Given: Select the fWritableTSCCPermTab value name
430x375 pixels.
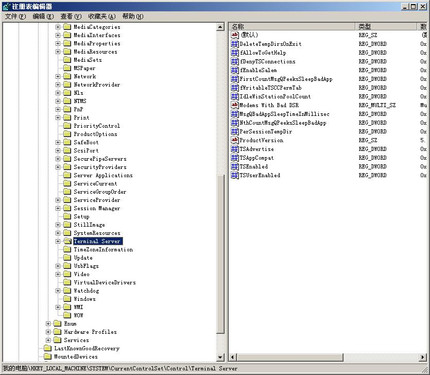Looking at the screenshot, I should [x=271, y=88].
